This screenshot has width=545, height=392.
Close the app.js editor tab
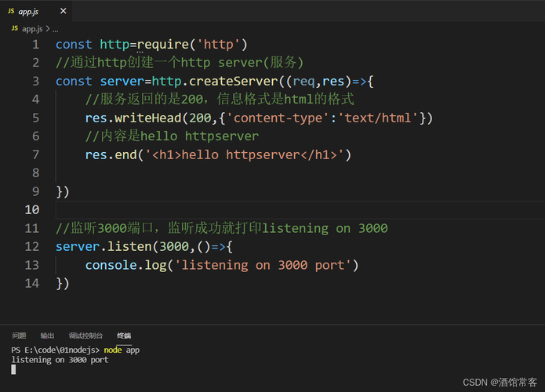64,11
